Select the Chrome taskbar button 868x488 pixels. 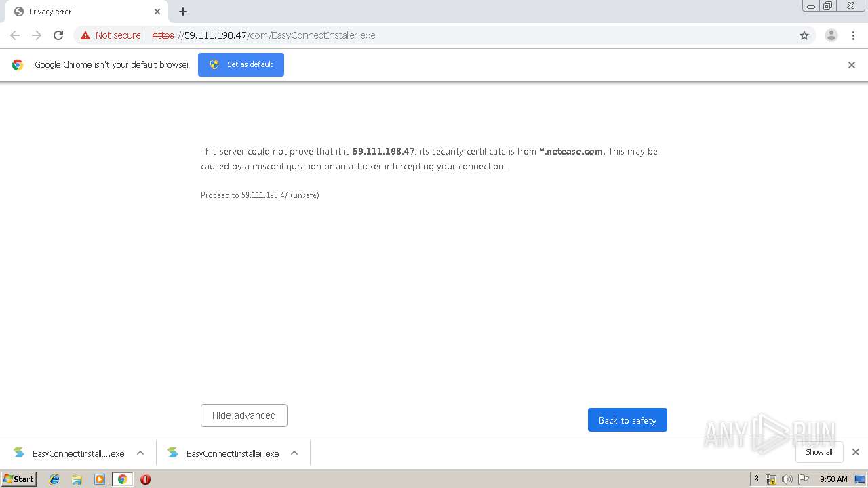(122, 479)
